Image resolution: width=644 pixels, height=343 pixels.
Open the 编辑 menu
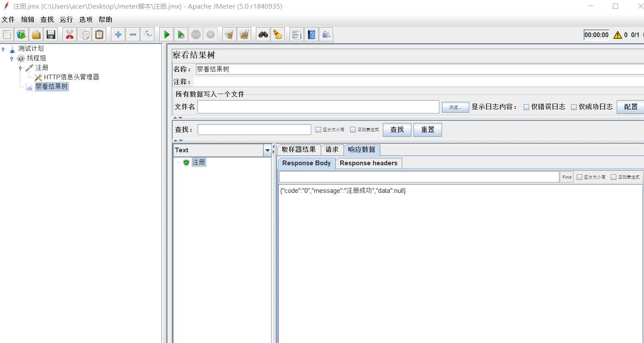pos(28,19)
